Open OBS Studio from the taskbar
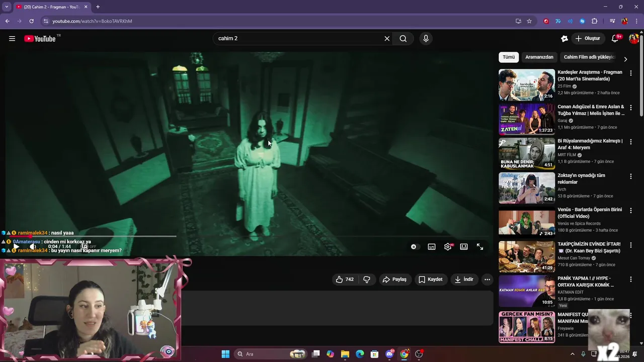Image resolution: width=644 pixels, height=362 pixels. point(419,354)
